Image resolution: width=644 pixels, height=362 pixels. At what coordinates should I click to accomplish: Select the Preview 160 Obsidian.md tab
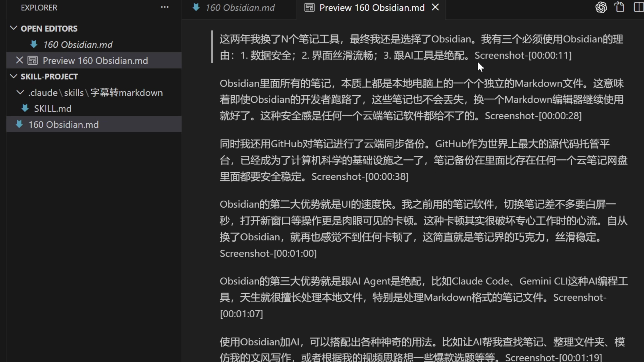click(x=372, y=8)
